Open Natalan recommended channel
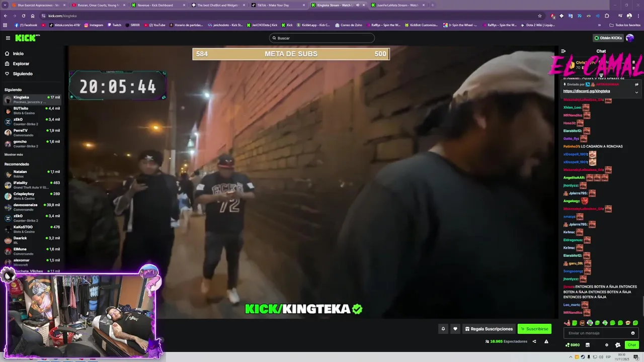This screenshot has height=362, width=644. 32,173
